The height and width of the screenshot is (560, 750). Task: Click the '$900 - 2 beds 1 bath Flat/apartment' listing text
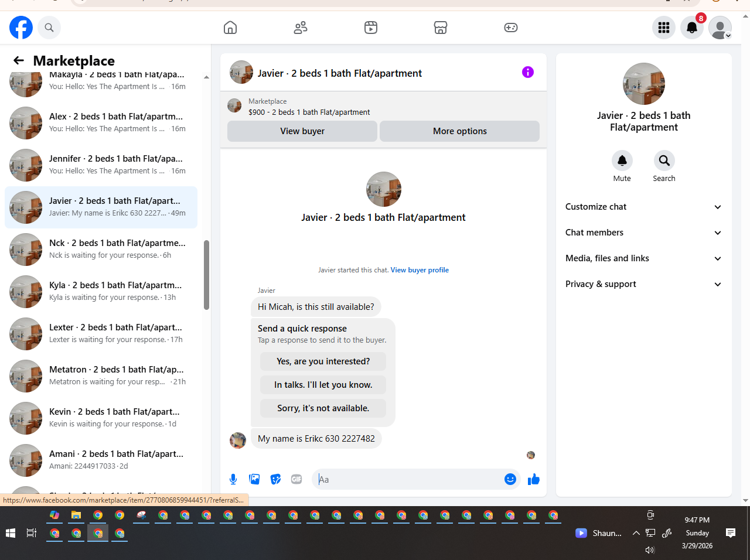(x=309, y=112)
